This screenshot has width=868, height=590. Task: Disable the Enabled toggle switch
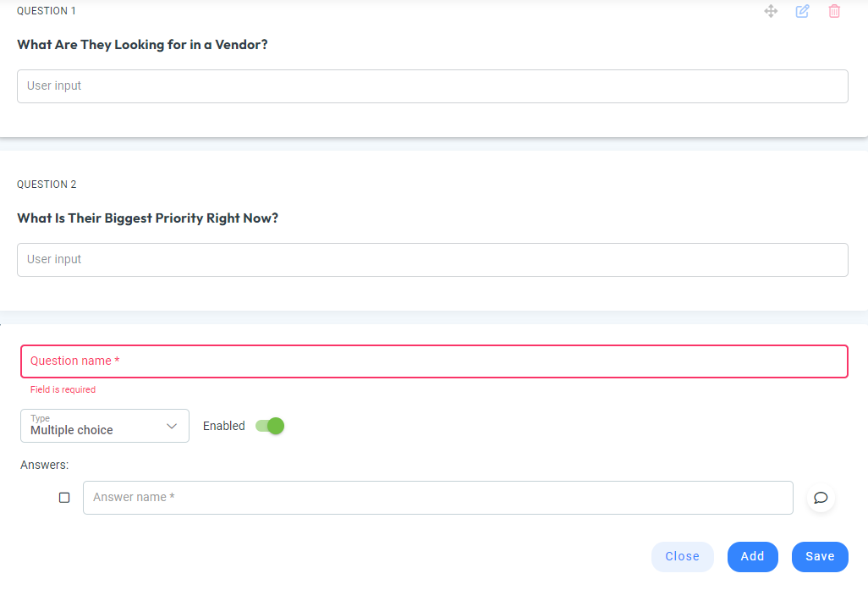point(268,426)
